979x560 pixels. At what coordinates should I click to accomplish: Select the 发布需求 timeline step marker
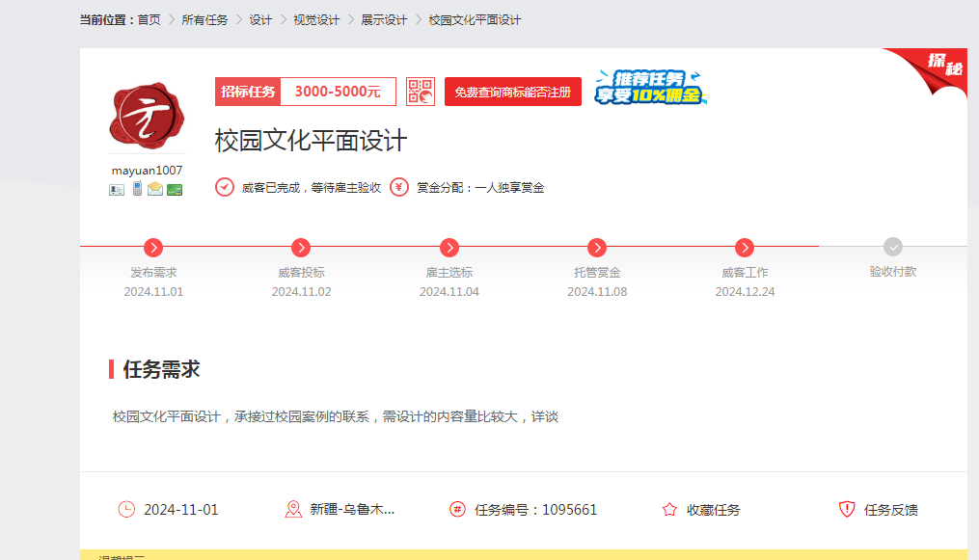click(153, 248)
